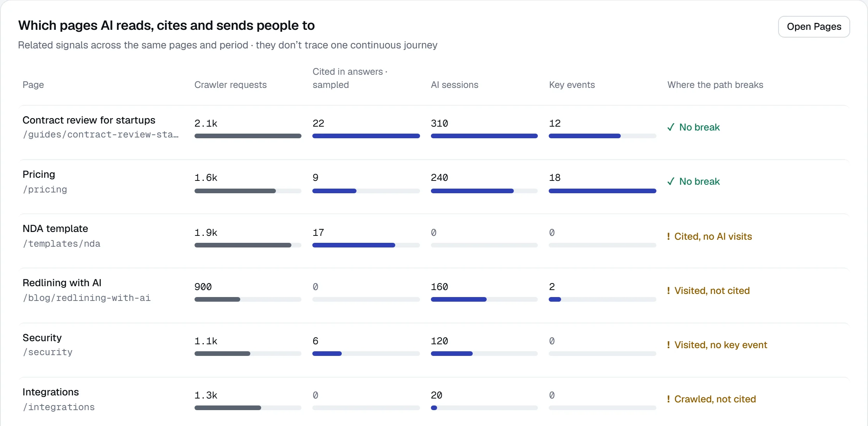Open the Security page title

tap(42, 338)
